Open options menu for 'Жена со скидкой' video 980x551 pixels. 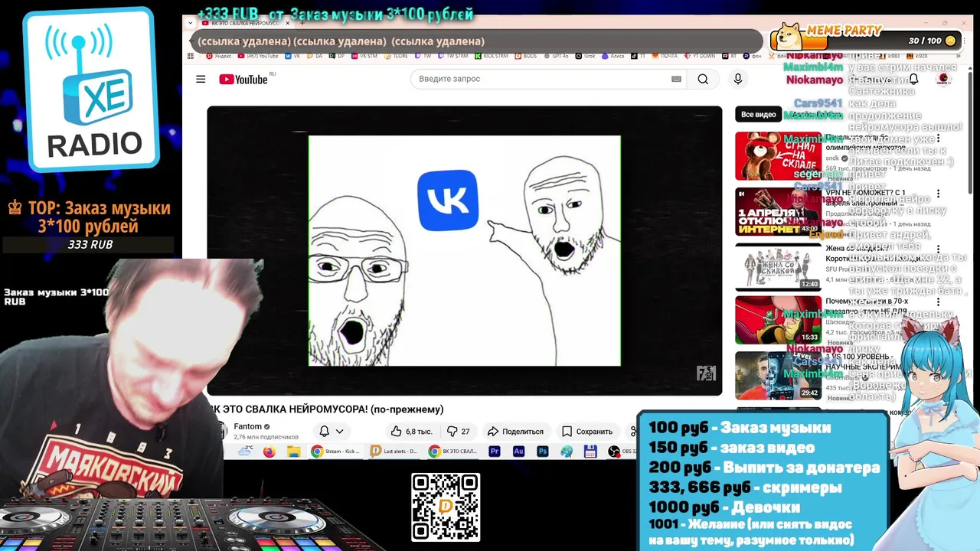[939, 249]
